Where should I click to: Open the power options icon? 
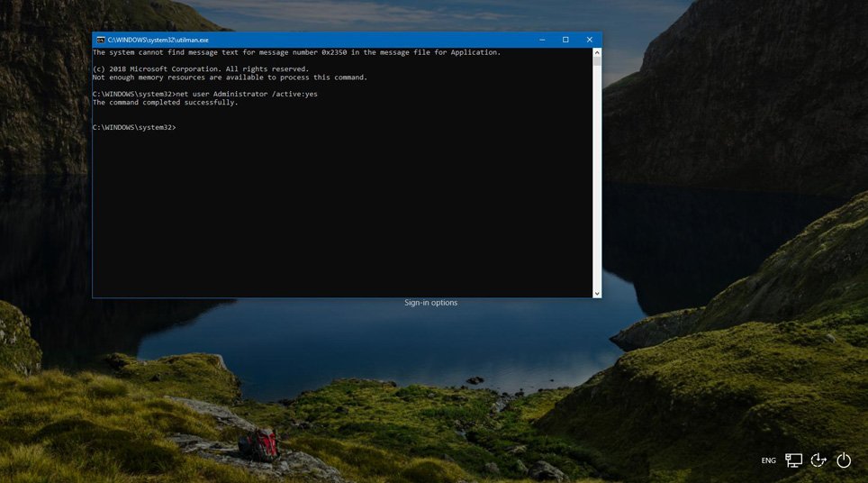coord(844,460)
